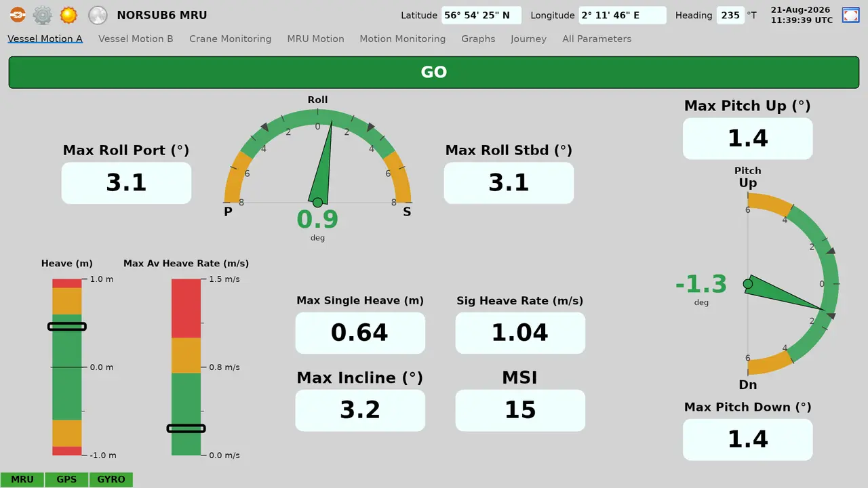Select the Motion Monitoring tab
868x488 pixels.
coord(403,39)
